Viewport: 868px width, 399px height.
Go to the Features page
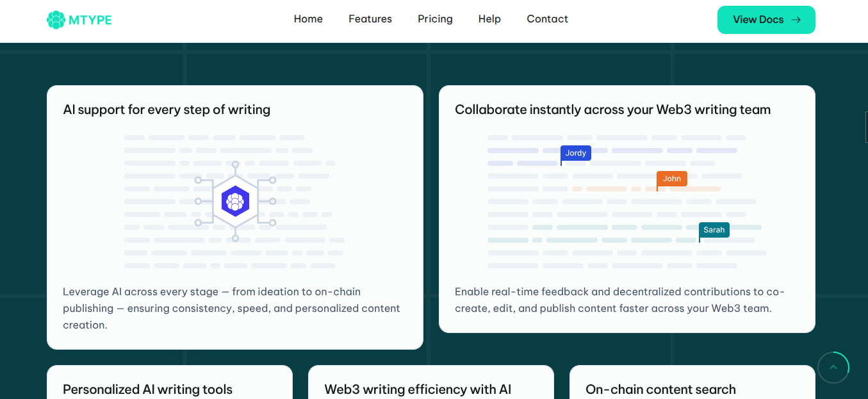click(370, 19)
